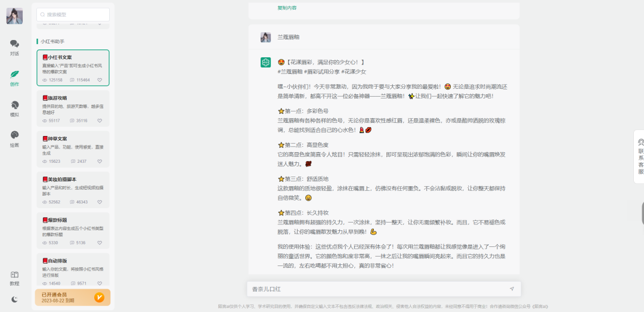Click the eye icon on the 自动排版 card
Viewport: 644px width, 312px height.
pyautogui.click(x=45, y=283)
